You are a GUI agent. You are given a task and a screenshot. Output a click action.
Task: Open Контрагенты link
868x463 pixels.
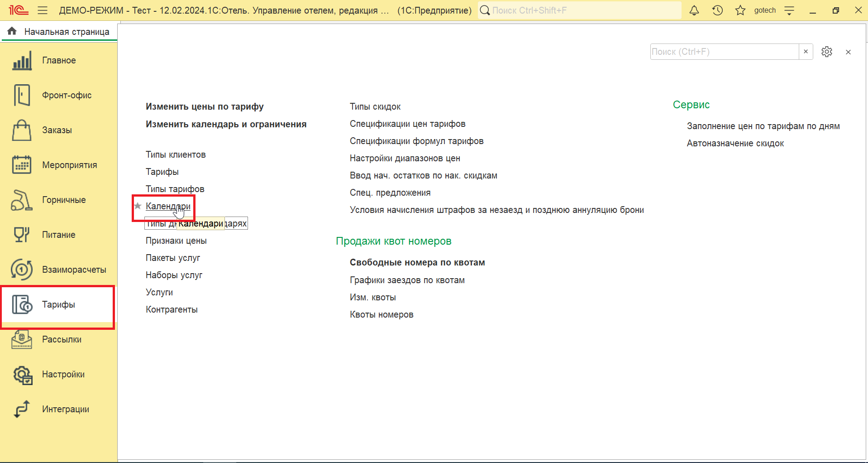172,309
